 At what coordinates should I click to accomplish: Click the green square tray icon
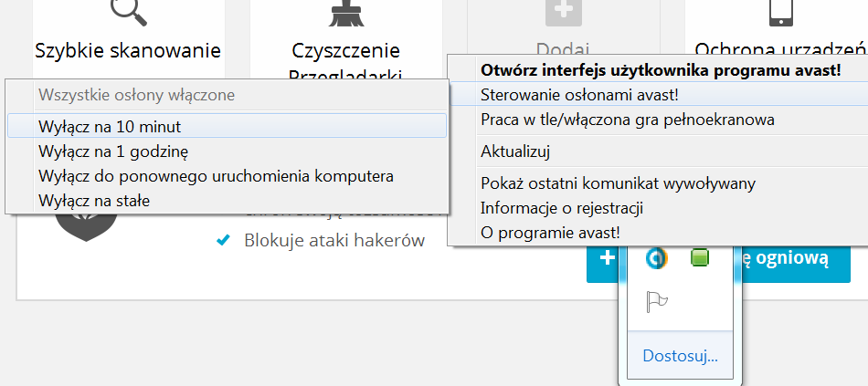[700, 257]
